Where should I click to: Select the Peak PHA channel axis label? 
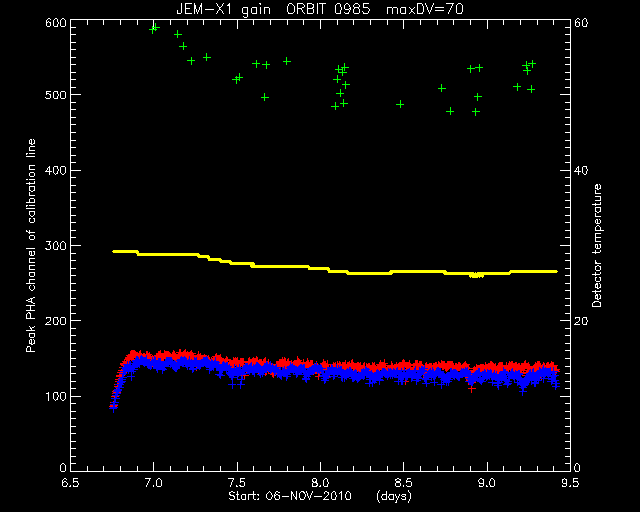click(x=31, y=245)
